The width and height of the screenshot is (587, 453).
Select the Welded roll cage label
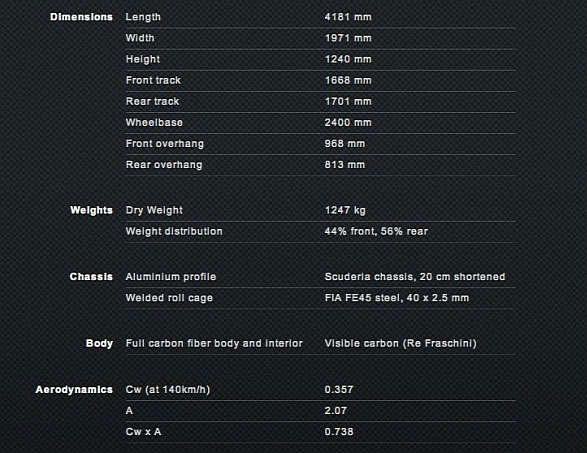pyautogui.click(x=169, y=298)
